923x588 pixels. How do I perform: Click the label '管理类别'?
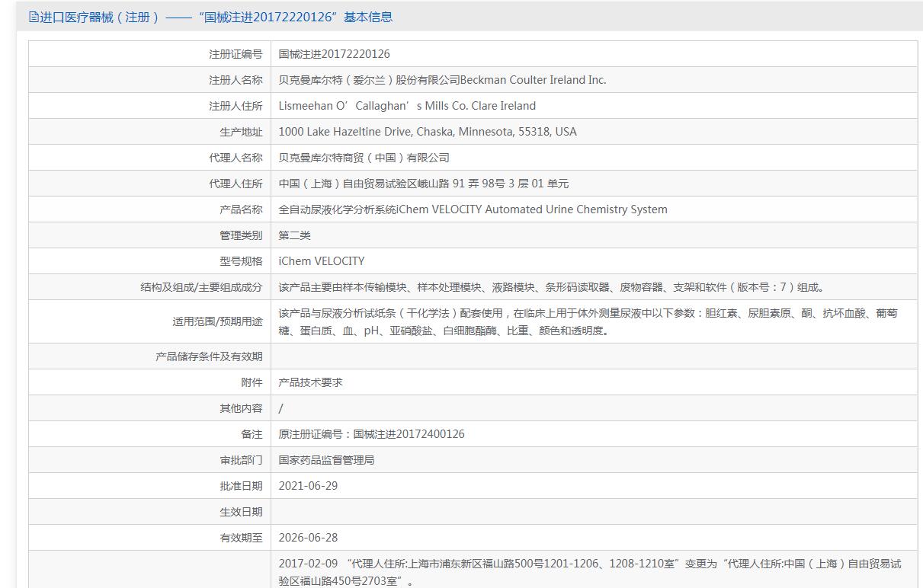pyautogui.click(x=241, y=235)
